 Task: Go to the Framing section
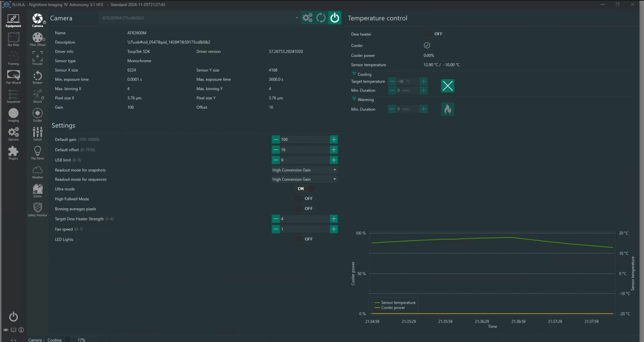tap(13, 58)
